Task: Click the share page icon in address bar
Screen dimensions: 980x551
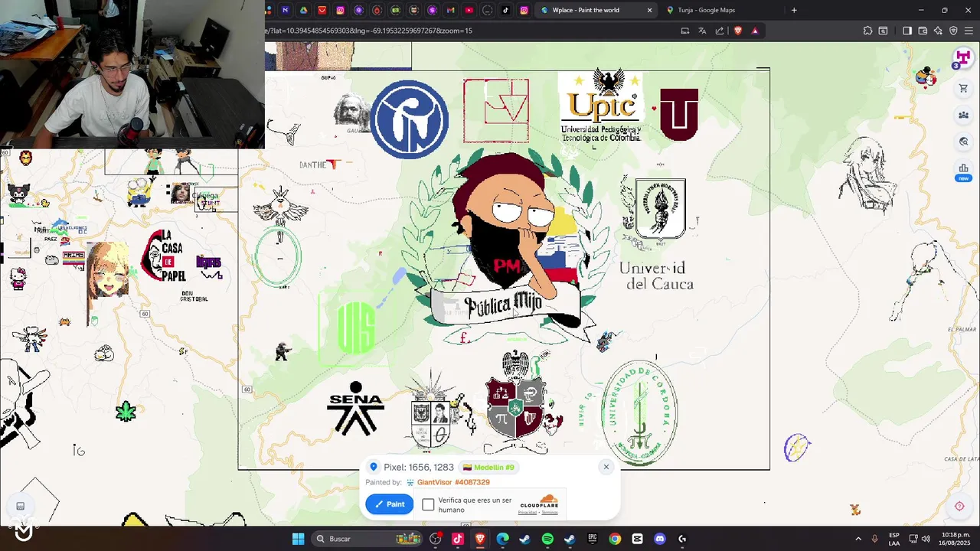Action: 720,31
